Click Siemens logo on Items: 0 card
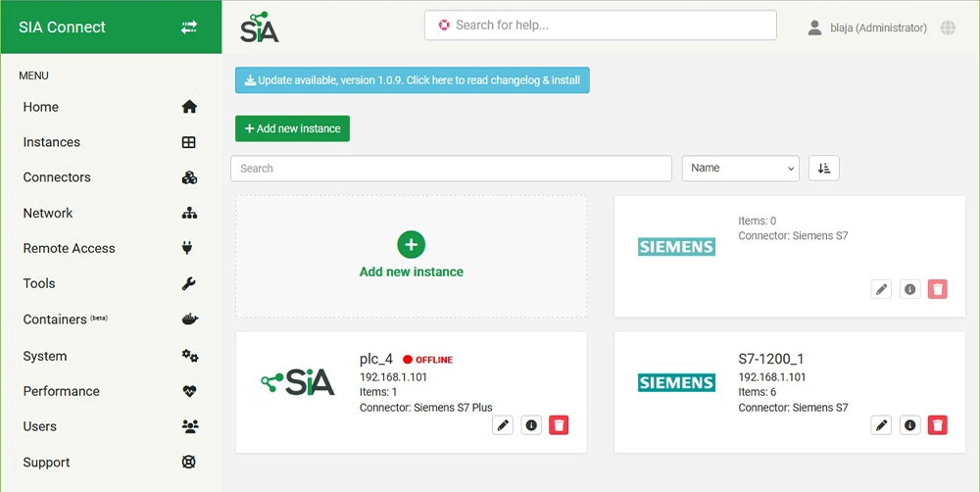980x492 pixels. pyautogui.click(x=676, y=246)
